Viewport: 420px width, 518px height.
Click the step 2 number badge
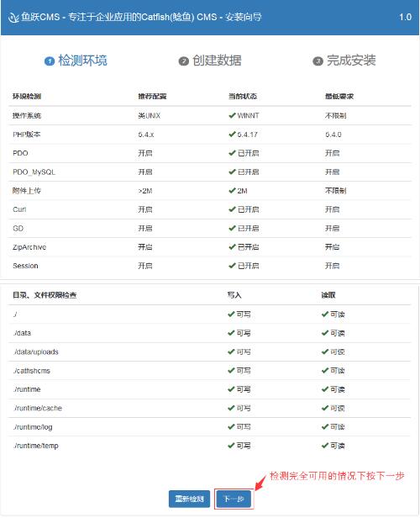pyautogui.click(x=183, y=61)
